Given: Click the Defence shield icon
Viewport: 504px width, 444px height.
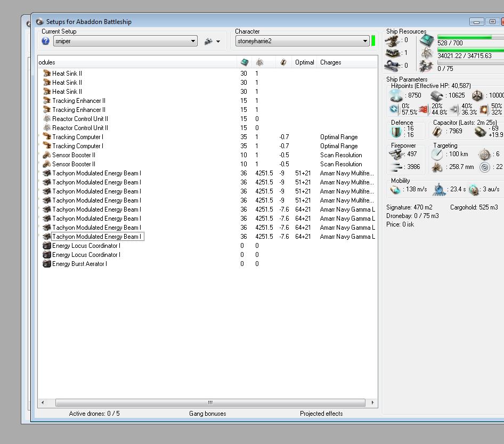Looking at the screenshot, I should (x=396, y=132).
